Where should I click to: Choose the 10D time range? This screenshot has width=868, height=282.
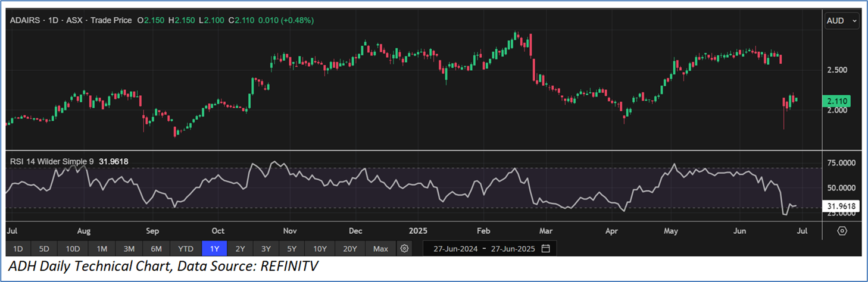(x=73, y=248)
